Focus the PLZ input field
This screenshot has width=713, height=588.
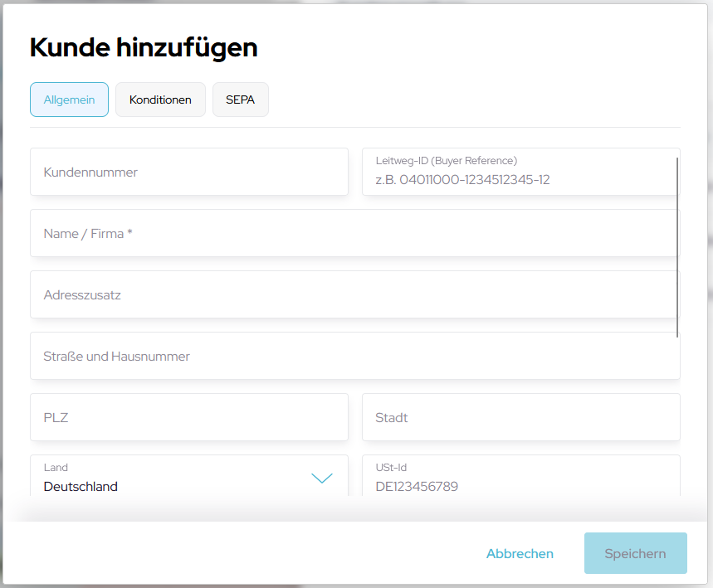(x=188, y=418)
